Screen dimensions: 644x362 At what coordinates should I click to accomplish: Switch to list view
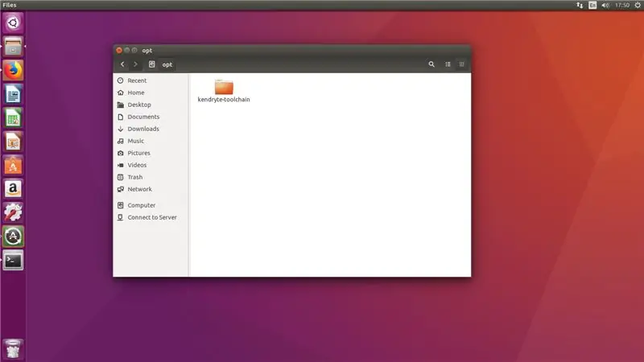pyautogui.click(x=448, y=64)
